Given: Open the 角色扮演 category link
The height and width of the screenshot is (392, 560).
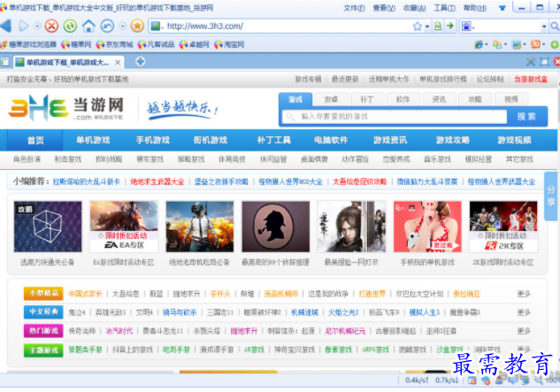Looking at the screenshot, I should click(27, 159).
